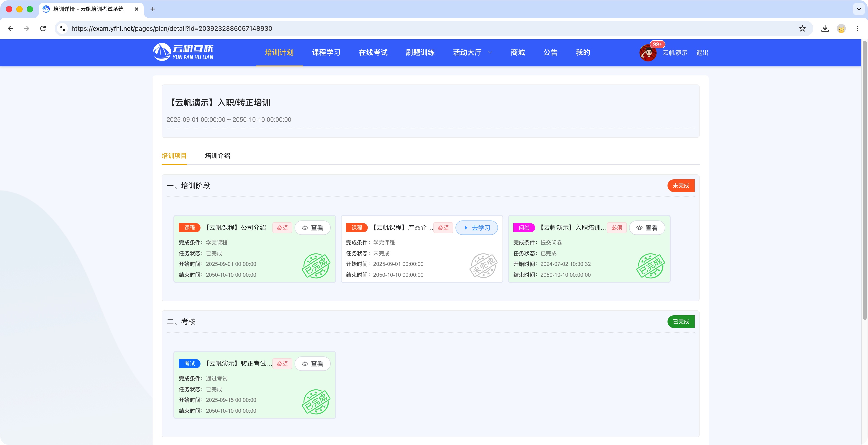Click the title 【云帆课程】产品介…
868x445 pixels.
click(402, 228)
